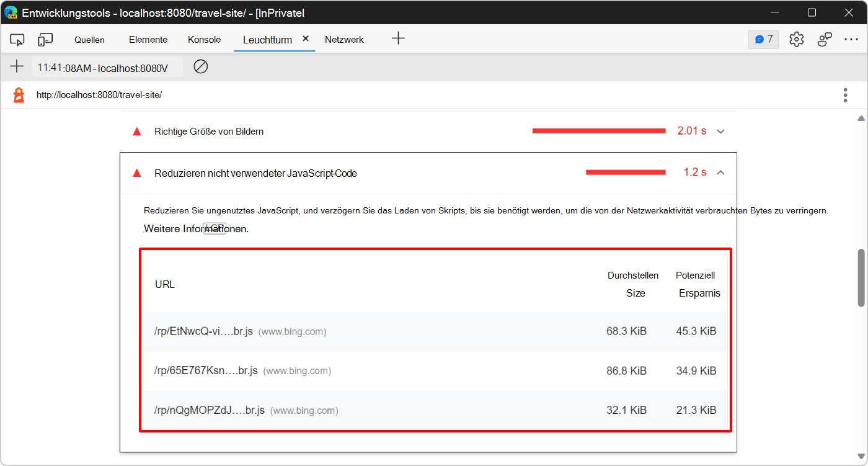Image resolution: width=868 pixels, height=466 pixels.
Task: Click the add new tool plus icon
Action: (398, 38)
